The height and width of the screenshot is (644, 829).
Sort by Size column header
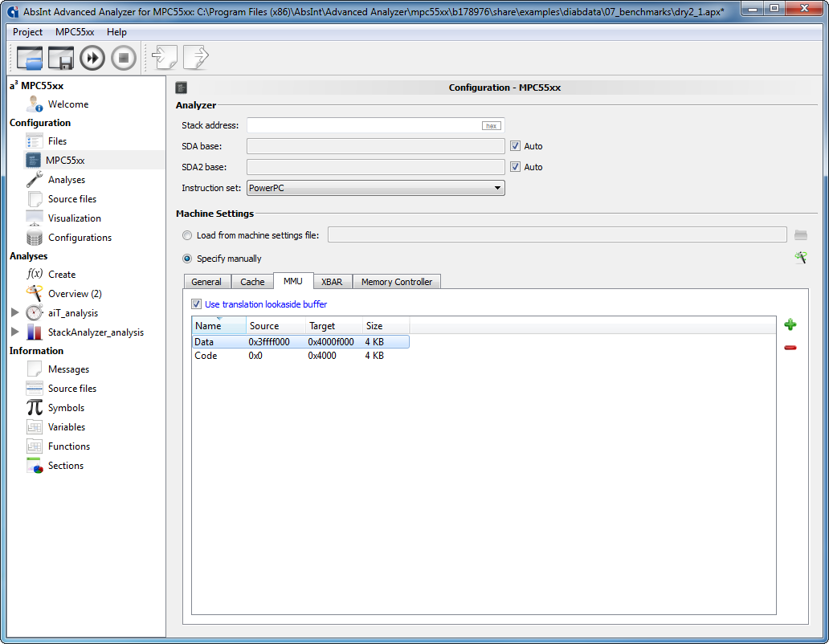(x=386, y=325)
